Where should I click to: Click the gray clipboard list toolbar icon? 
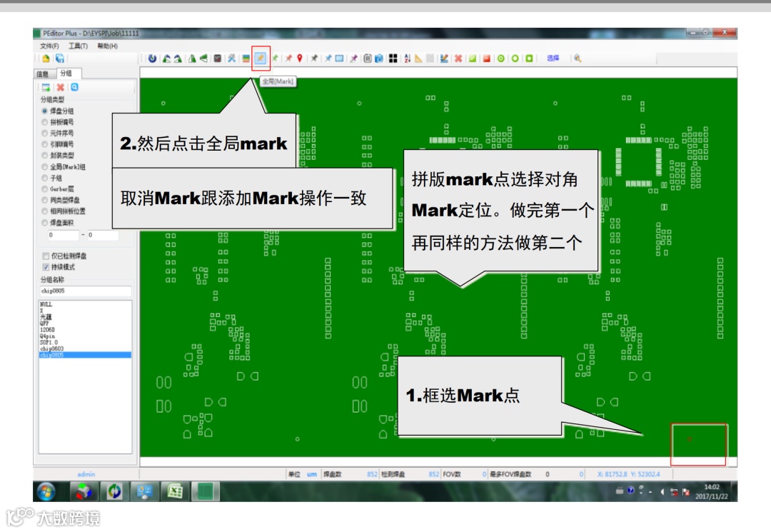click(x=368, y=58)
